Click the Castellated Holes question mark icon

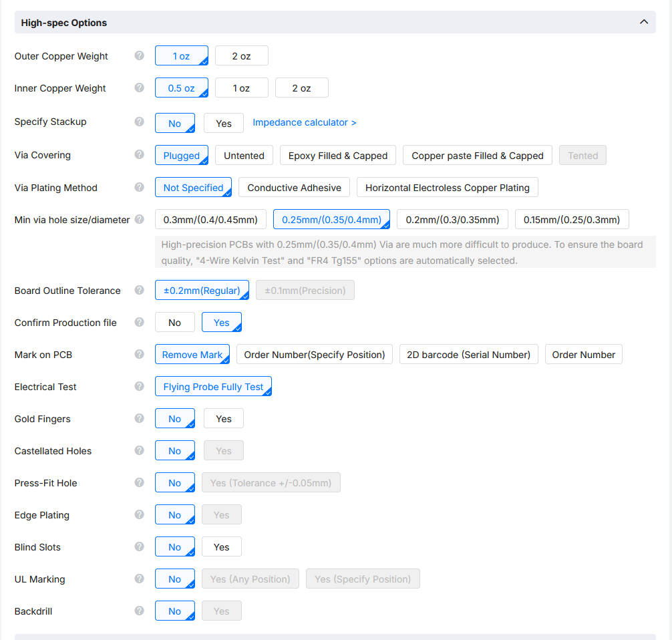click(140, 450)
